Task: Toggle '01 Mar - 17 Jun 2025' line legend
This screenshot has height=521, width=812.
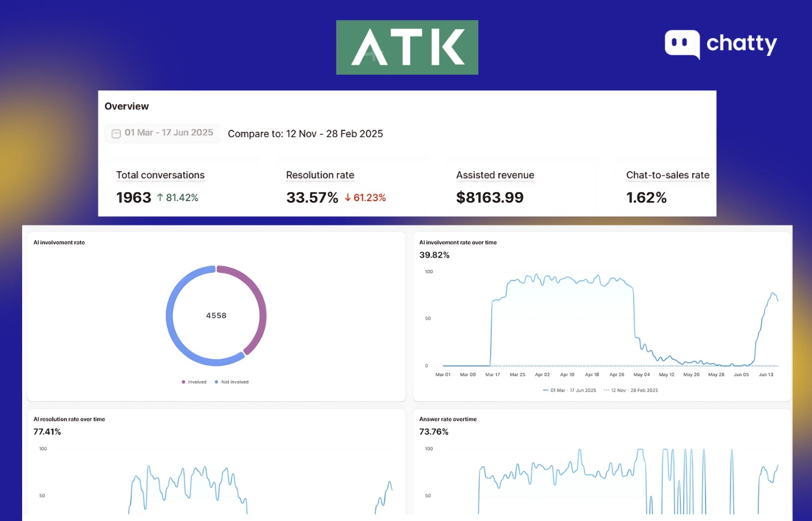Action: pos(569,390)
